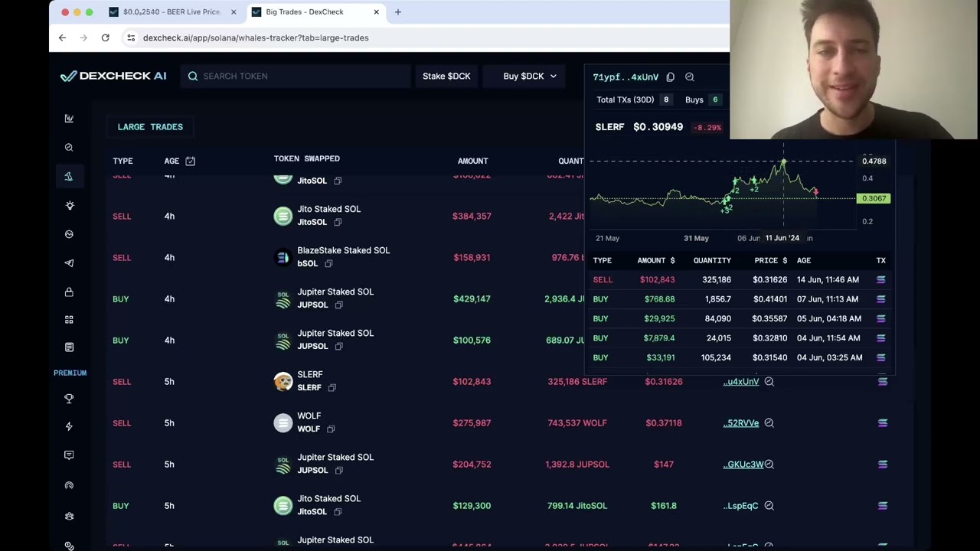Click the SEARCH TOKEN field
980x551 pixels.
pos(295,76)
